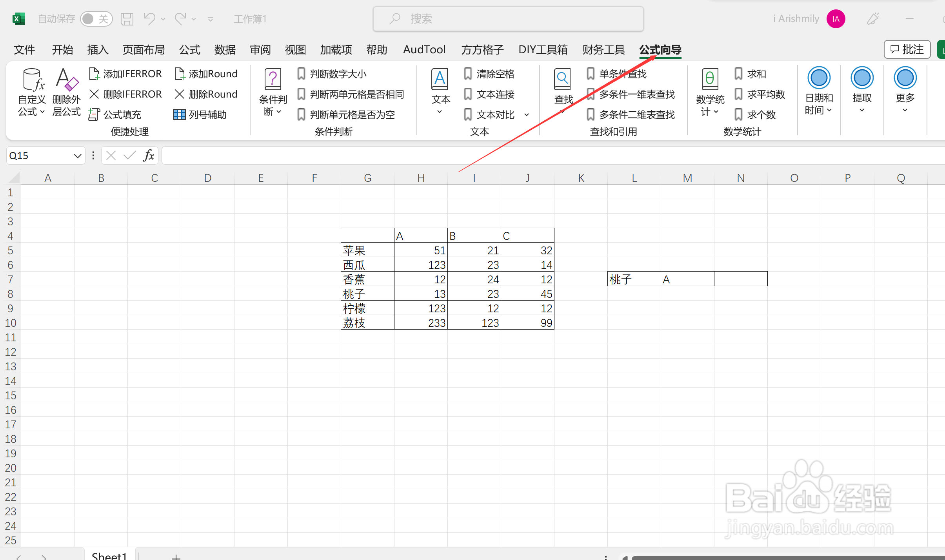Click 求平均数 average function
945x560 pixels.
coord(760,94)
